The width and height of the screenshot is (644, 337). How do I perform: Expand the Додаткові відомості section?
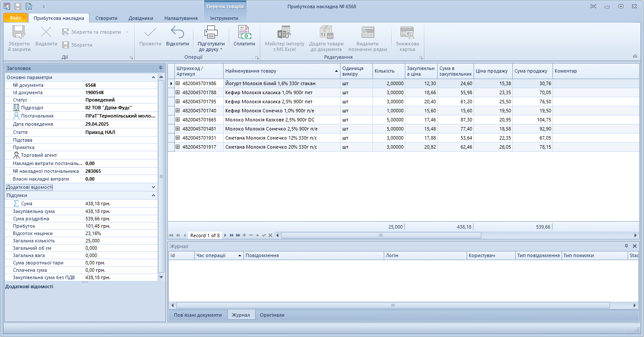coord(153,188)
